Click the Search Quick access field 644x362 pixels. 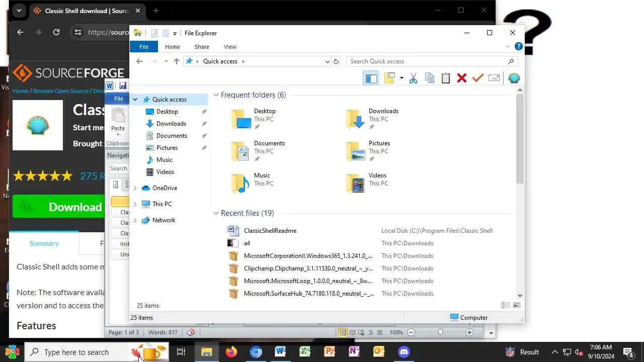432,61
